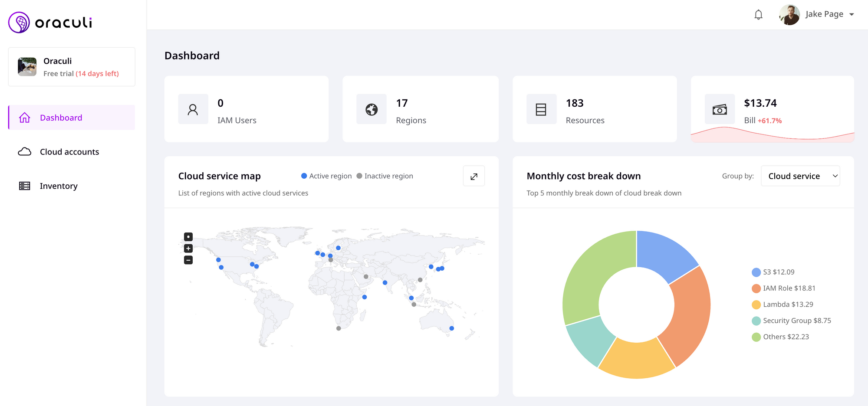
Task: Select the Dashboard sidebar item
Action: click(72, 118)
